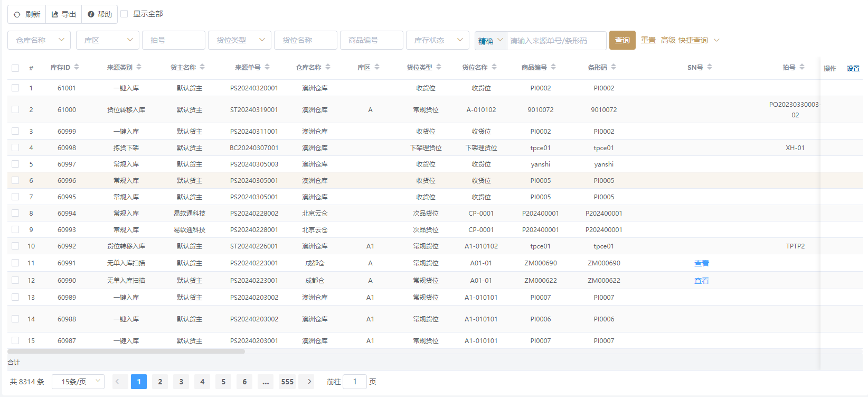
Task: Click the horizontal table scrollbar
Action: coord(126,351)
